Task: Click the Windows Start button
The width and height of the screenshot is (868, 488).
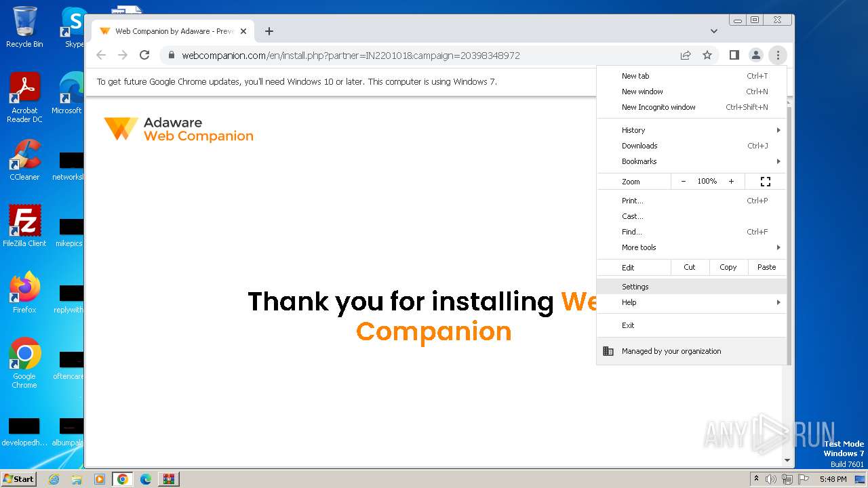Action: (19, 479)
